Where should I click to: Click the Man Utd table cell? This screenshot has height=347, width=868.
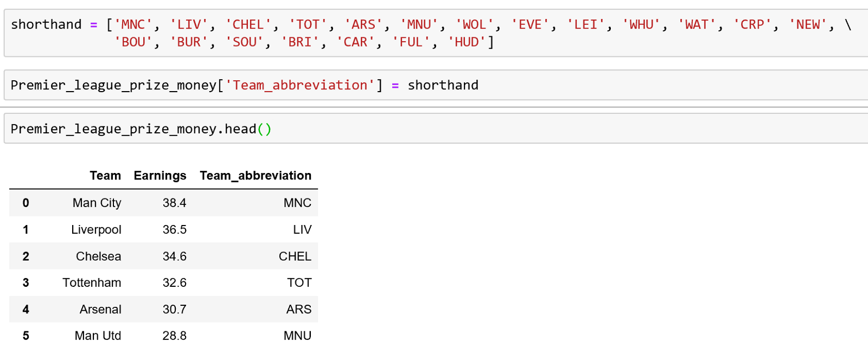tap(98, 336)
